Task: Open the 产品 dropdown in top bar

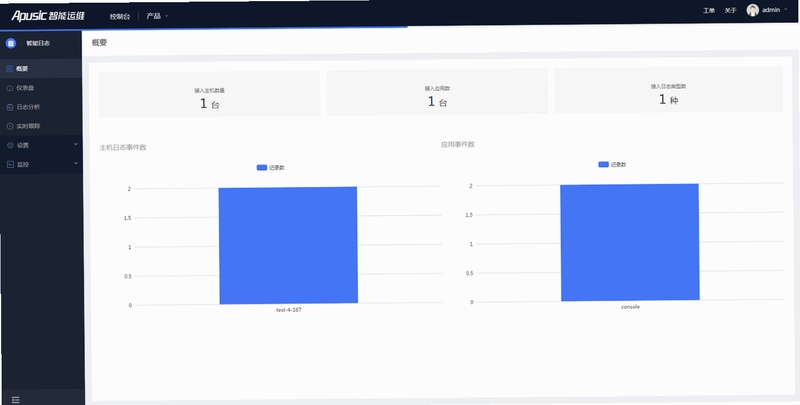Action: (x=157, y=16)
